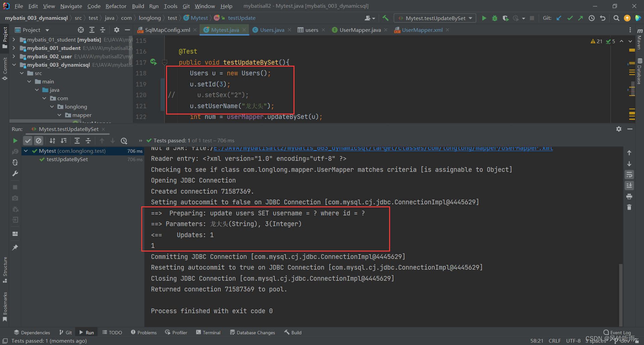Viewport: 644px width, 345px height.
Task: Open Run panel settings gear
Action: click(619, 129)
